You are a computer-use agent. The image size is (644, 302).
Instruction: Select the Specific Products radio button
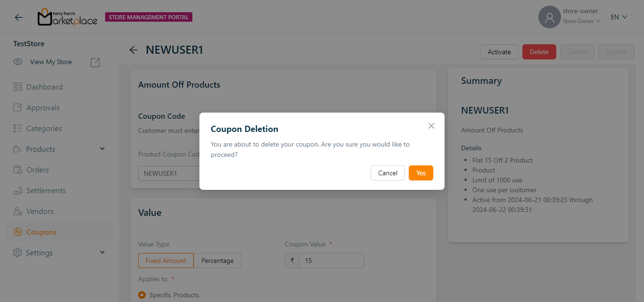[x=142, y=295]
